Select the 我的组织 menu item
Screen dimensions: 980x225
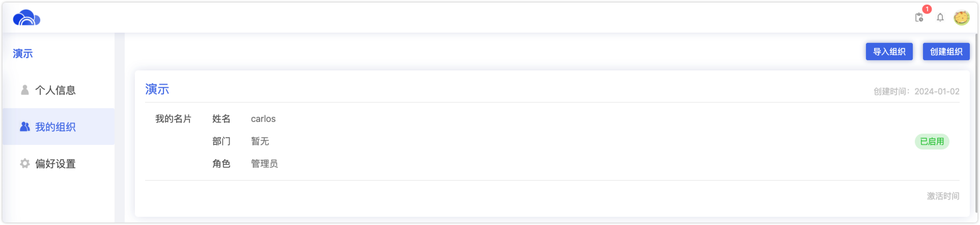pyautogui.click(x=59, y=127)
